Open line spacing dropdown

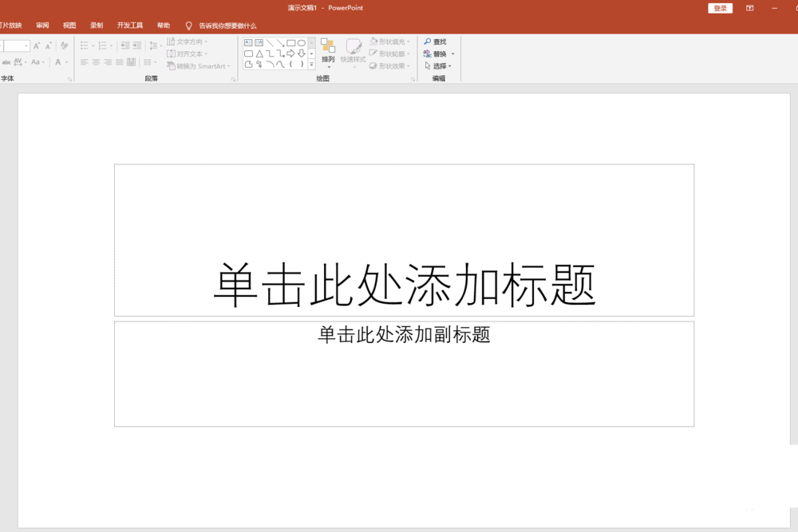pos(161,45)
